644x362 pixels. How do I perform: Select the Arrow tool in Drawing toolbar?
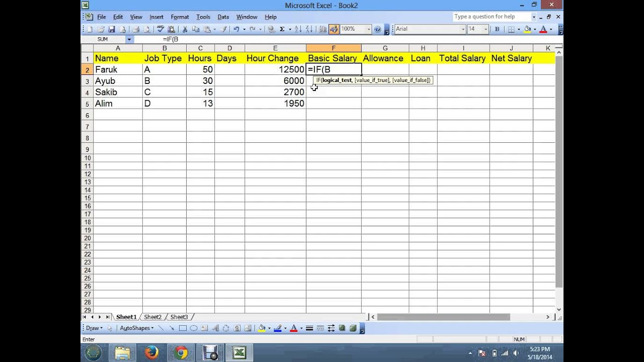click(x=172, y=328)
